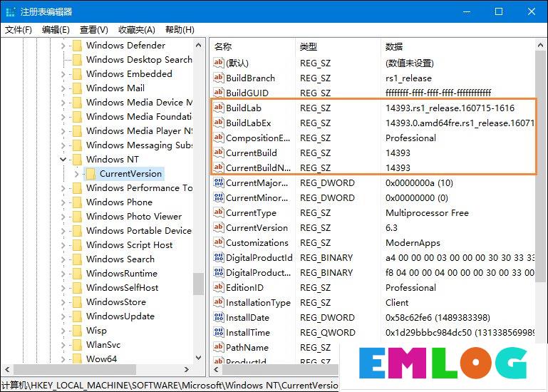This screenshot has height=392, width=548.
Task: Click the string icon for EditionID
Action: (219, 287)
